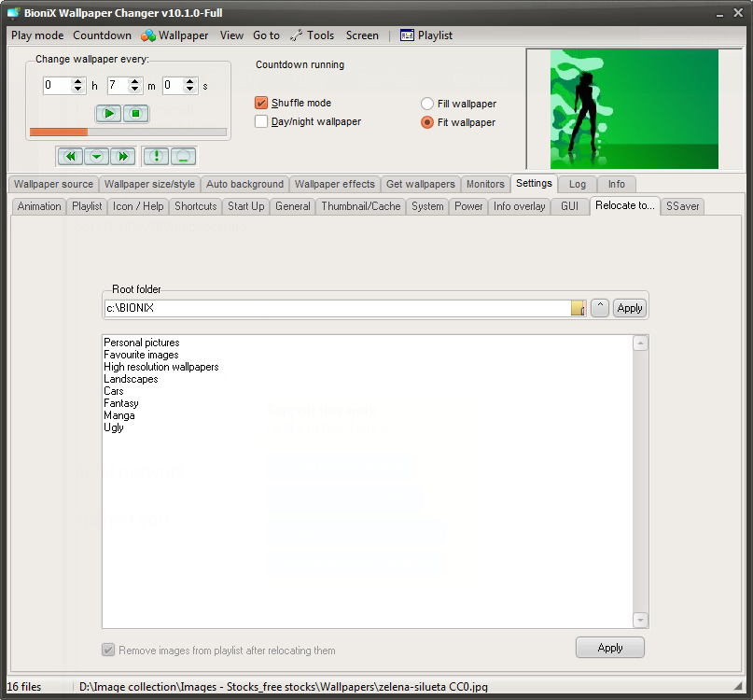753x700 pixels.
Task: Select Favourite images in folder list
Action: 141,355
